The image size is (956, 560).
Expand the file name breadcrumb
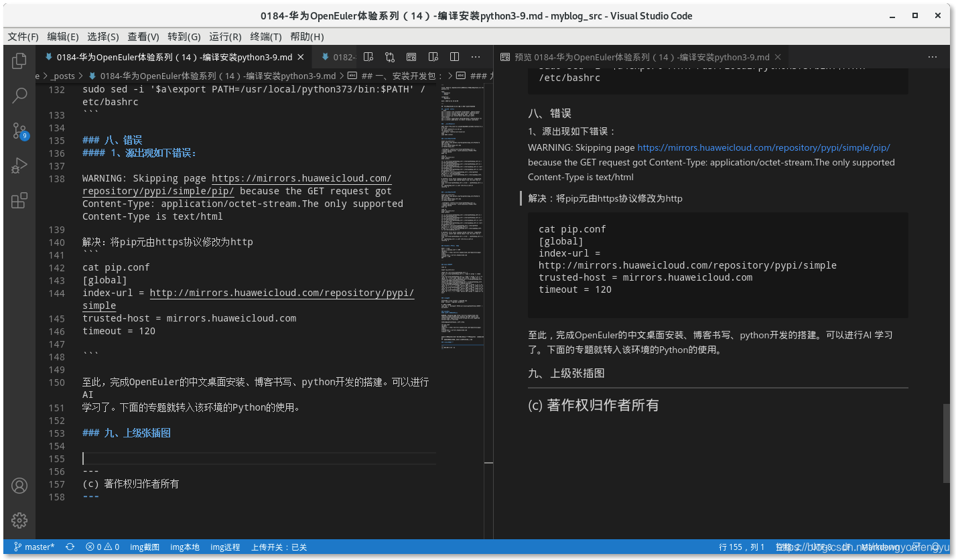click(218, 76)
